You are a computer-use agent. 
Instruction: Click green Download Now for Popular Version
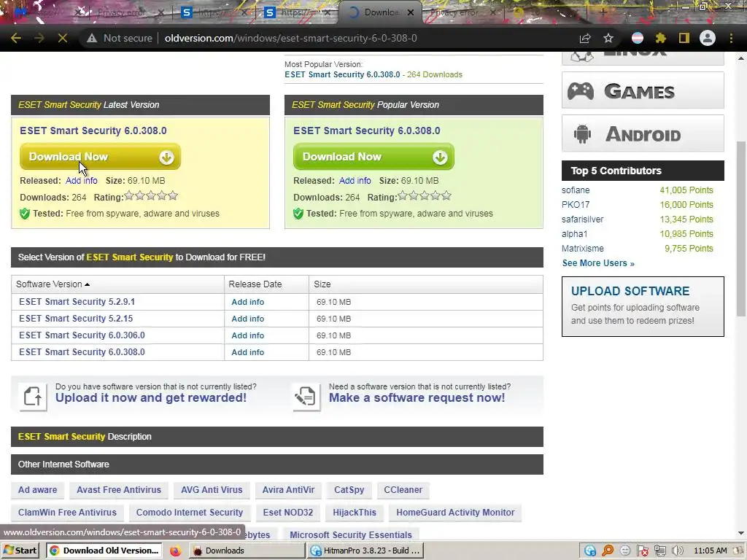pos(373,157)
